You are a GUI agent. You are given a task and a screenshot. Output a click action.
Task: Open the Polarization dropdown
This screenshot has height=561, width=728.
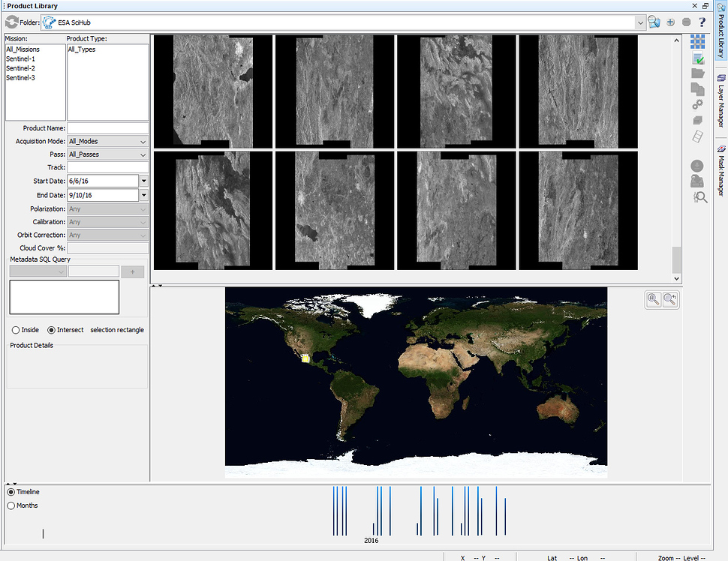(143, 209)
